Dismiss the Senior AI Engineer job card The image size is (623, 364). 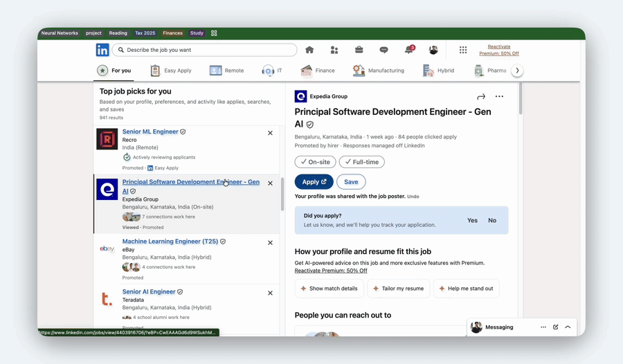coord(270,293)
